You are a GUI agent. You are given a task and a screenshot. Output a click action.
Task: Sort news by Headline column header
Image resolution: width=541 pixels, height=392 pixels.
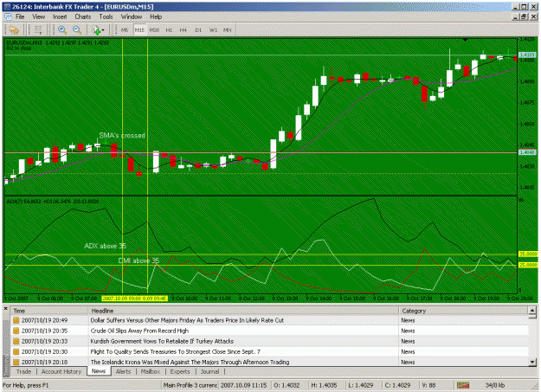(243, 311)
